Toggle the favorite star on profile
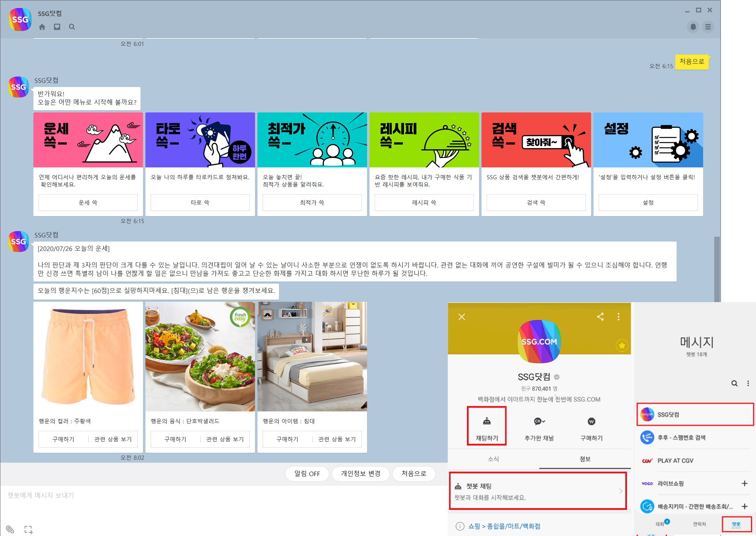Screen dimensions: 756x536 click(x=622, y=345)
